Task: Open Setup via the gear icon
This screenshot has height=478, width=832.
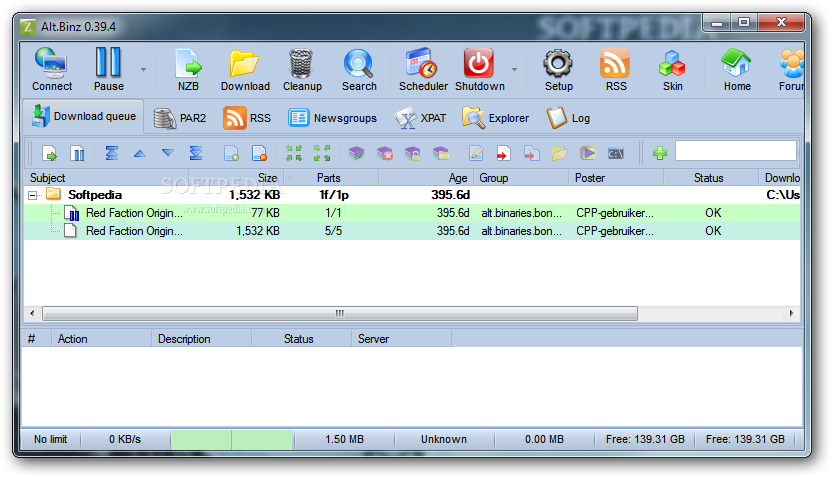Action: tap(559, 69)
